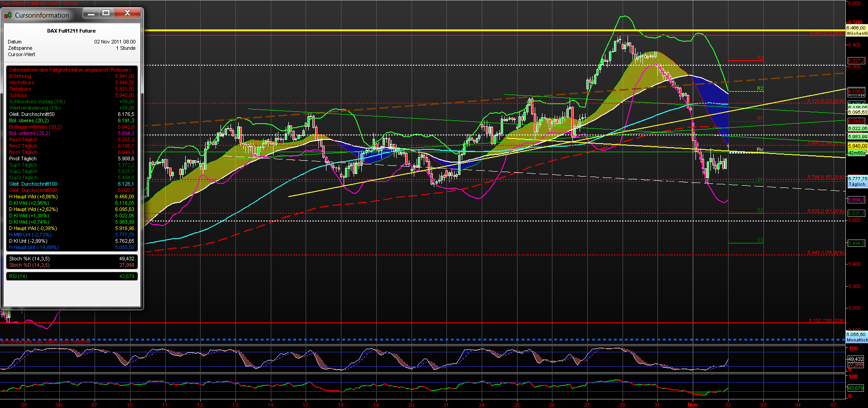Select the Täglich timeframe label on right axis

855,184
